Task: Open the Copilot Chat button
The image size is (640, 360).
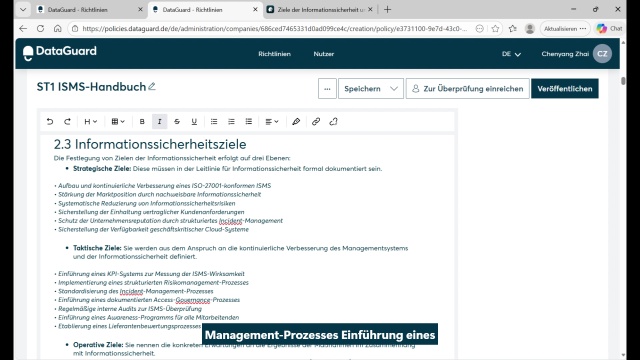Action: (x=609, y=29)
